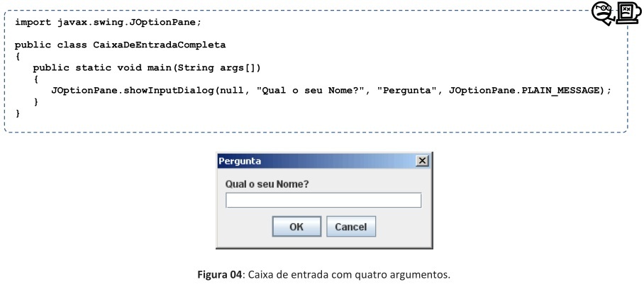Focus the name text input field
Screen dimensions: 644x287
point(323,201)
